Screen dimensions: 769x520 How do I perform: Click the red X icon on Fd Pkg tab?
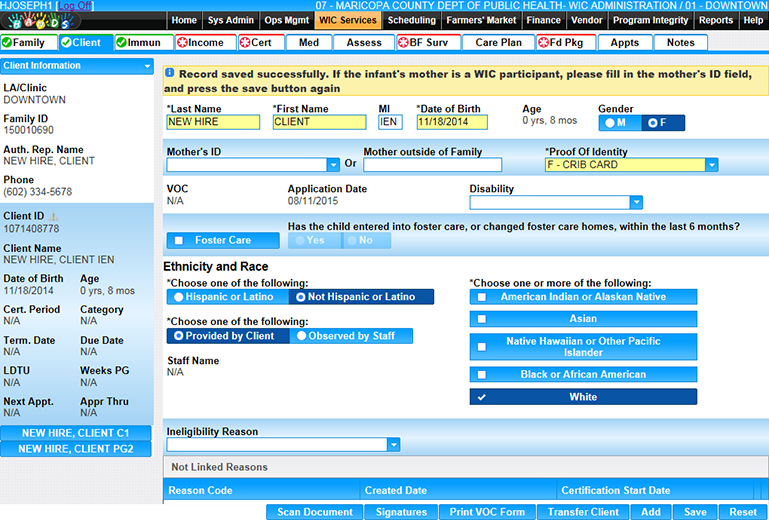[542, 43]
